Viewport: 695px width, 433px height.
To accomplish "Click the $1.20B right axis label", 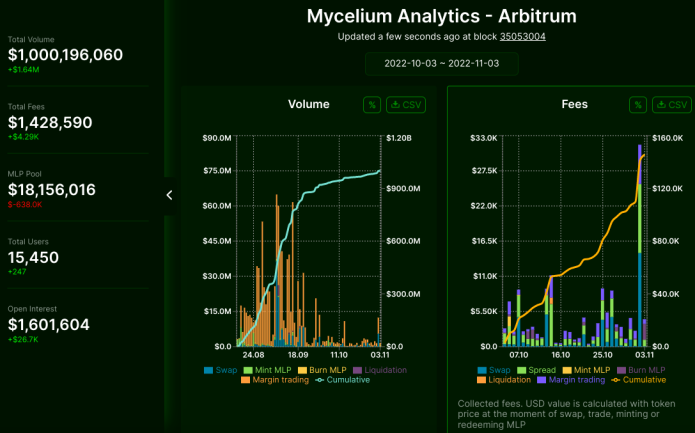I will pos(399,138).
